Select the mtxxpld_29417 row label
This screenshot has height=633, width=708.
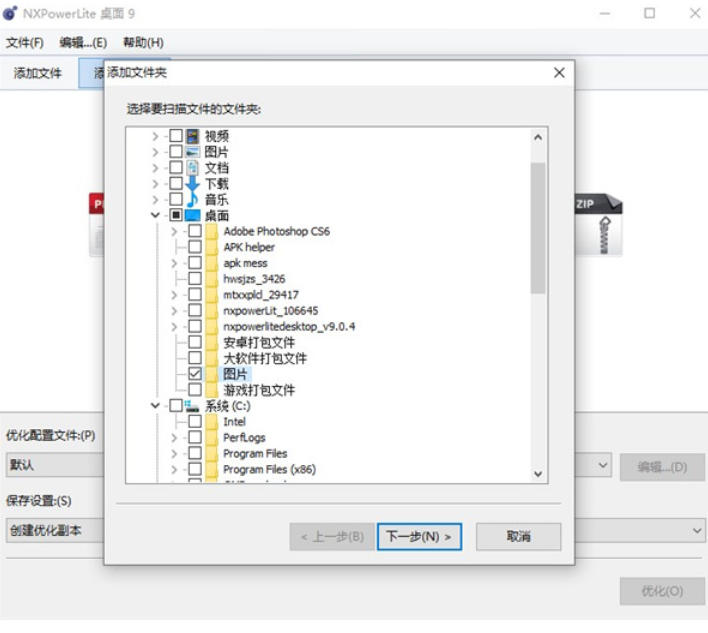click(261, 295)
